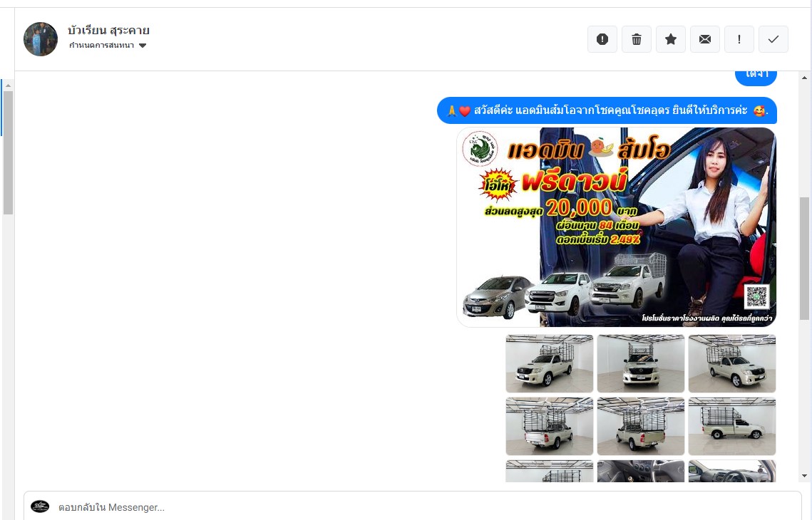The height and width of the screenshot is (520, 812).
Task: Mark conversation done with checkmark icon
Action: [774, 39]
